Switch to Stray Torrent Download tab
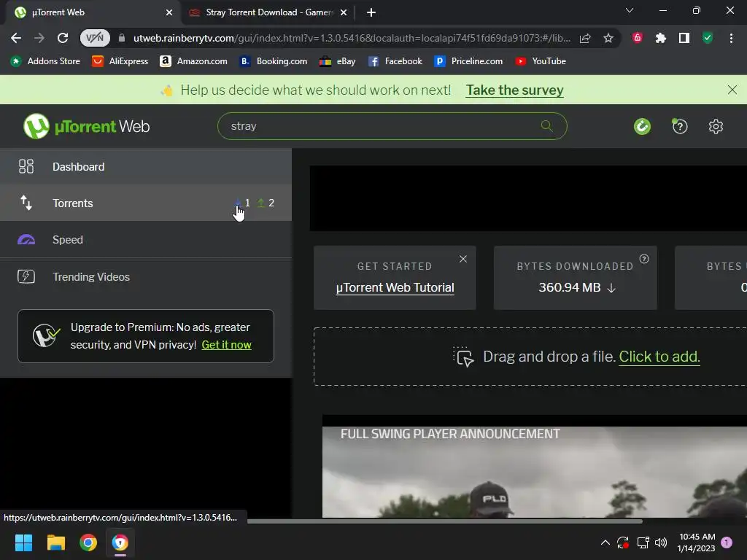The width and height of the screenshot is (747, 560). pos(269,12)
